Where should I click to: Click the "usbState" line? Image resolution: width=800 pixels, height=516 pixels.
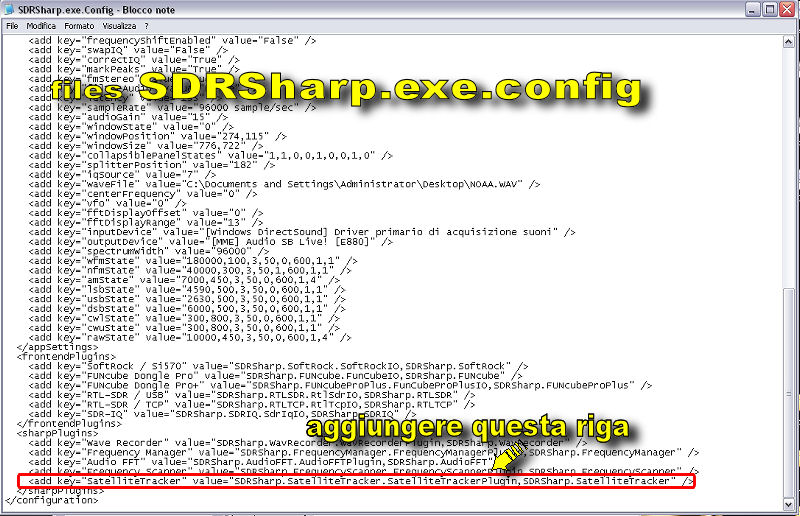point(187,299)
